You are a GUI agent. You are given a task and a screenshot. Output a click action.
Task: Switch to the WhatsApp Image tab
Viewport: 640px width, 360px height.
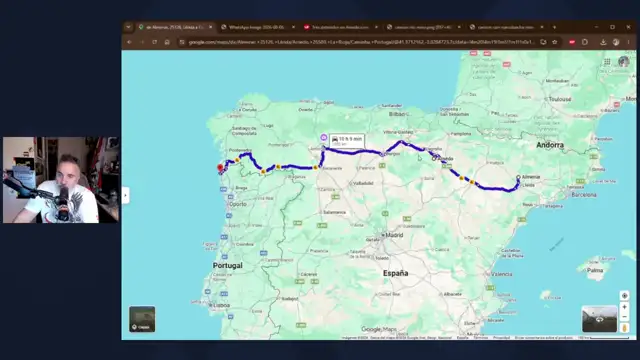coord(258,27)
